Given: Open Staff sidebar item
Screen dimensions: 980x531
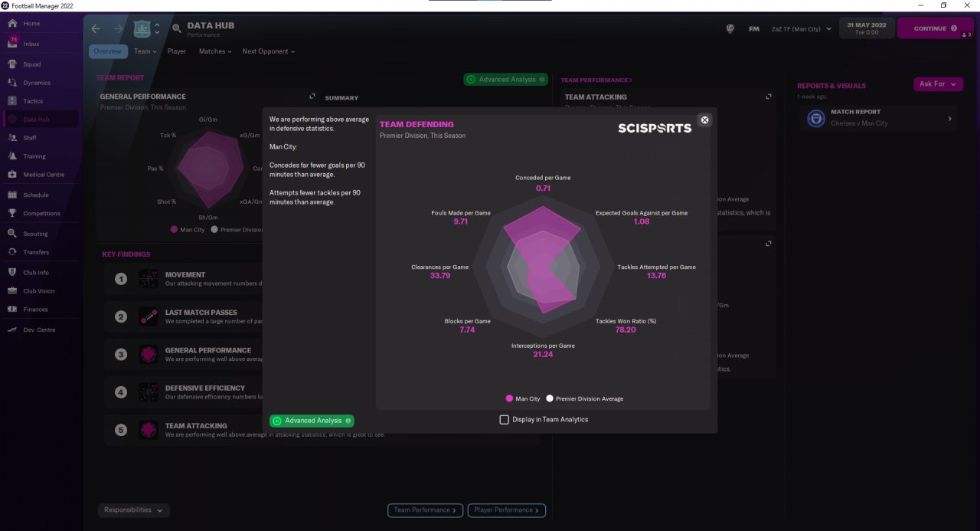Looking at the screenshot, I should [29, 138].
